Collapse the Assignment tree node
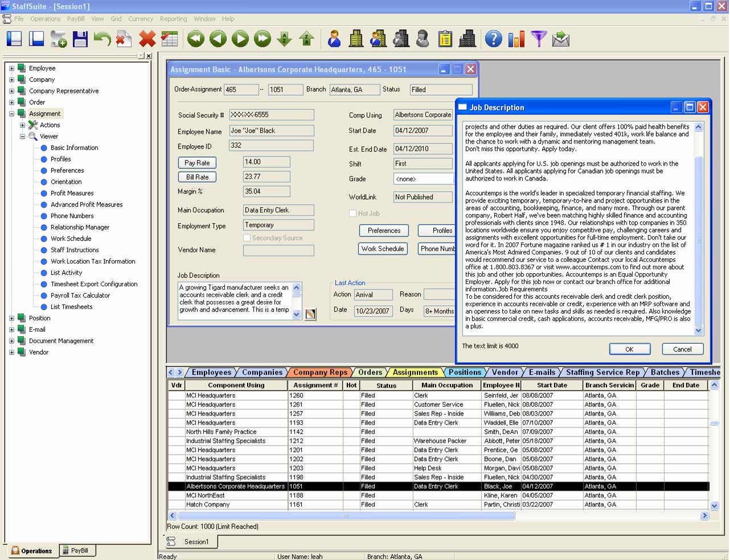This screenshot has width=730, height=560. pyautogui.click(x=11, y=114)
